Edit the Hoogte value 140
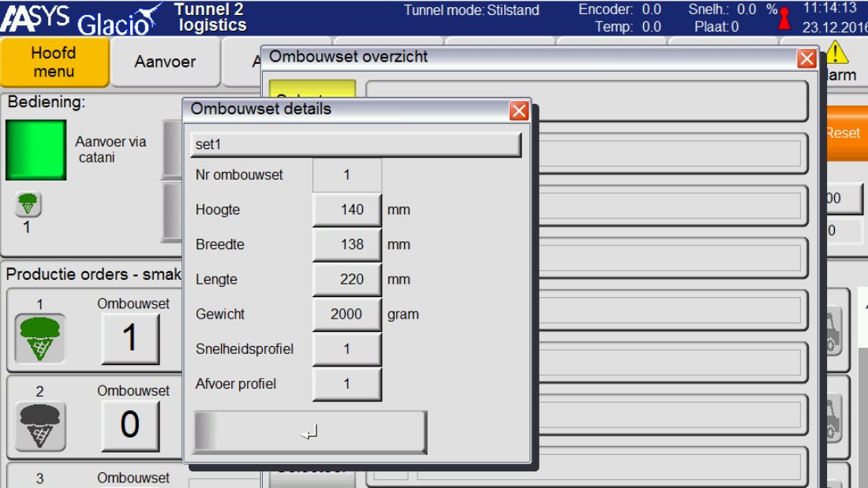This screenshot has height=488, width=868. tap(347, 210)
